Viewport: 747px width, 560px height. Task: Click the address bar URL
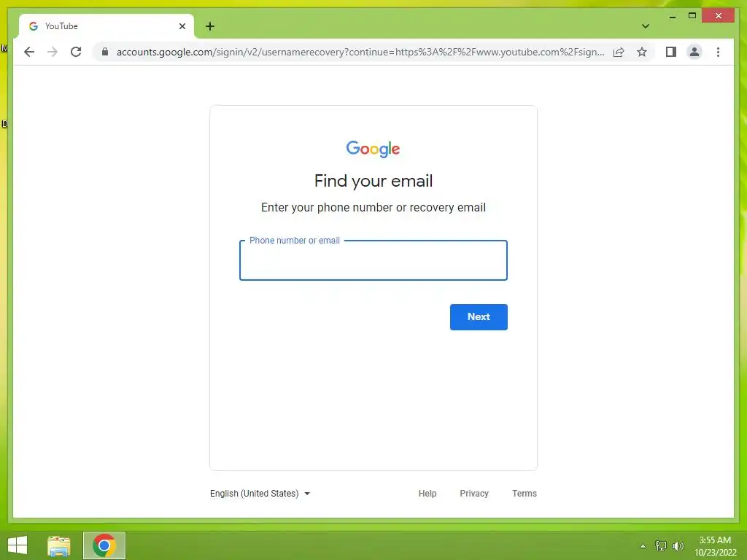360,52
